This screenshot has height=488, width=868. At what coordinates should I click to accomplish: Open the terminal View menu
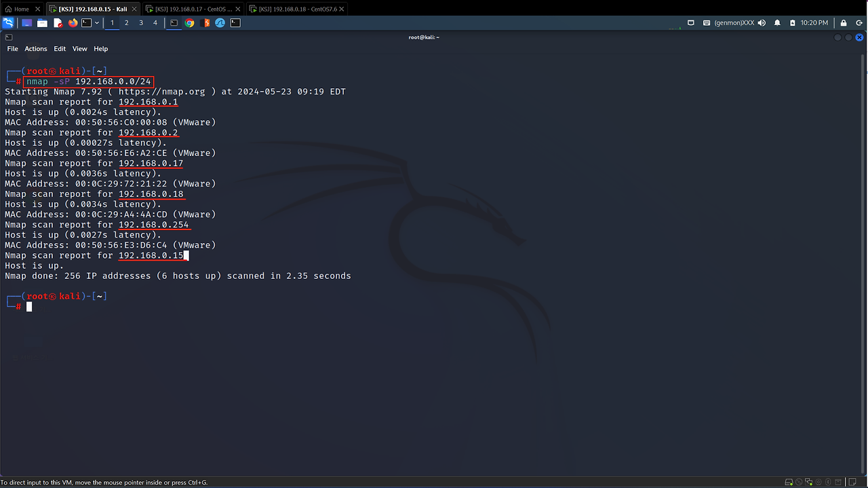point(80,49)
